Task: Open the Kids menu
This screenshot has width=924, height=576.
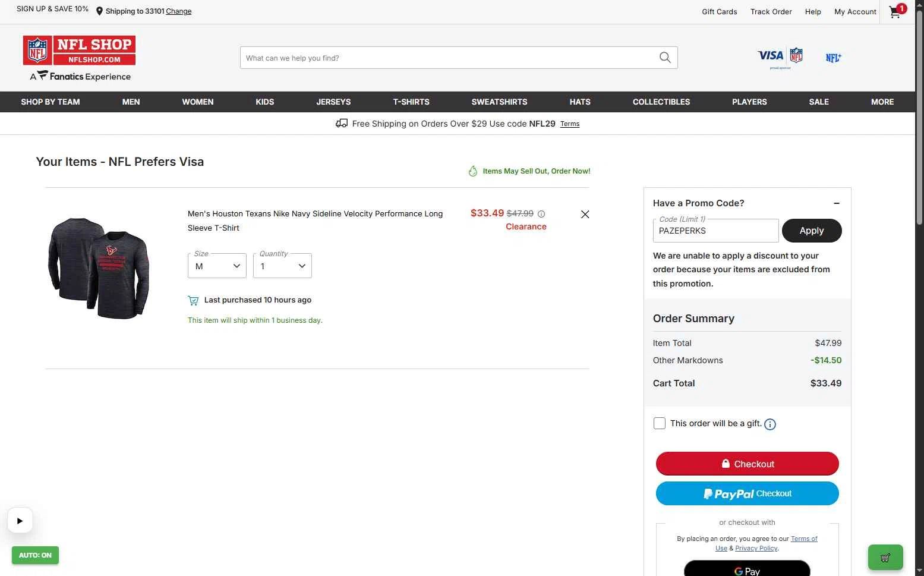Action: click(265, 102)
